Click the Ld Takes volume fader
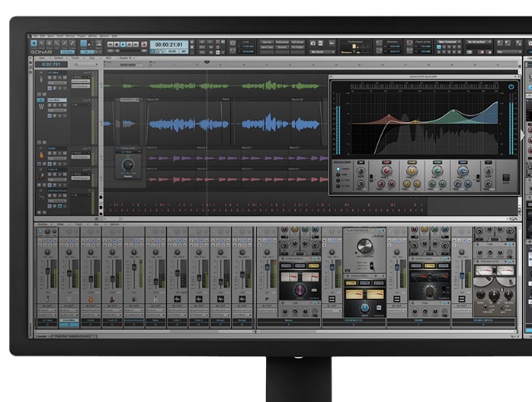This screenshot has width=532, height=402. (48, 271)
